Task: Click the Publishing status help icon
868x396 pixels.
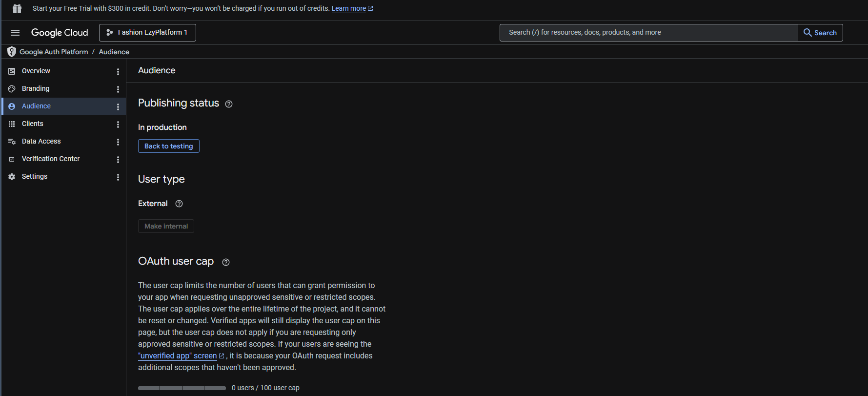Action: click(229, 104)
